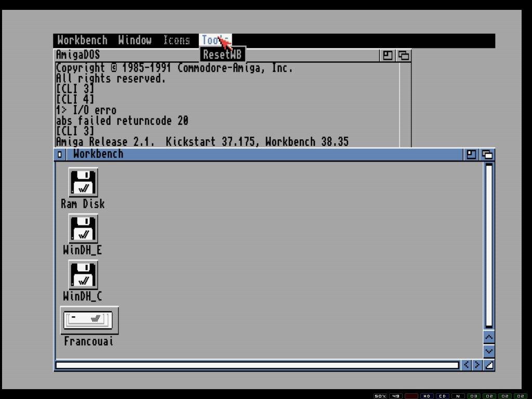Click the AmigaDOS window depth gadget

(x=403, y=55)
